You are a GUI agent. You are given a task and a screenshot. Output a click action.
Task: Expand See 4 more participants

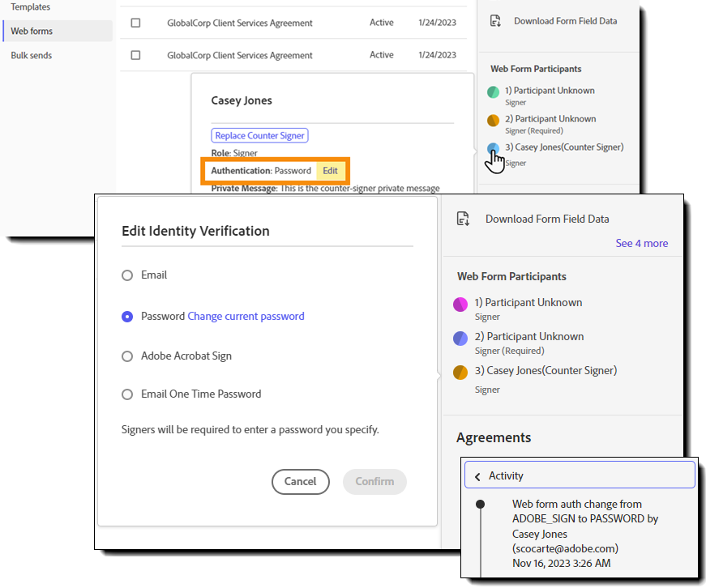(641, 243)
